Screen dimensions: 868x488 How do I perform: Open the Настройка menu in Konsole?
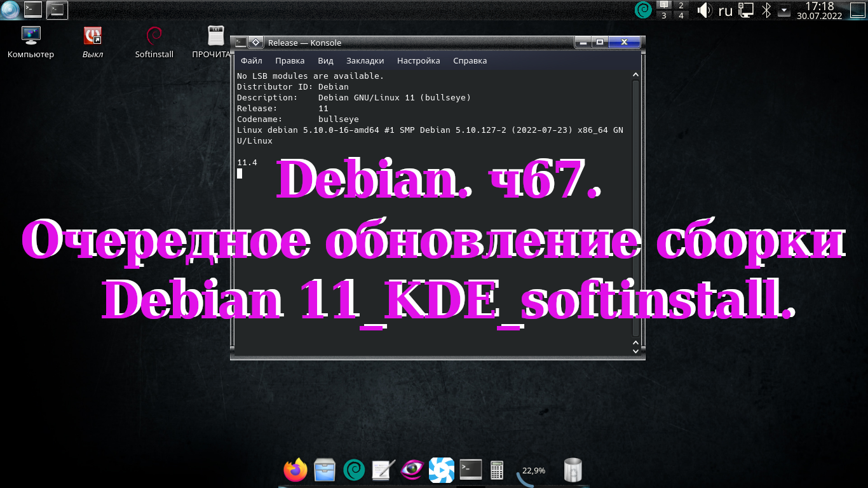[419, 61]
